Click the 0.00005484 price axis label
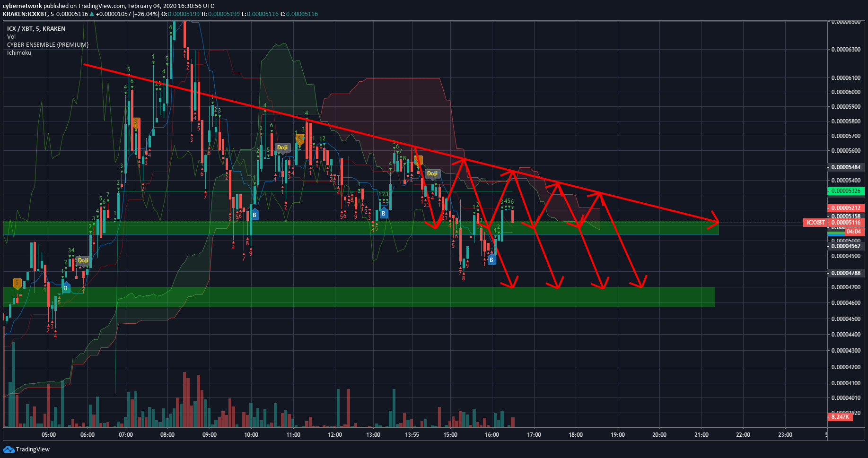The image size is (868, 458). pos(846,167)
